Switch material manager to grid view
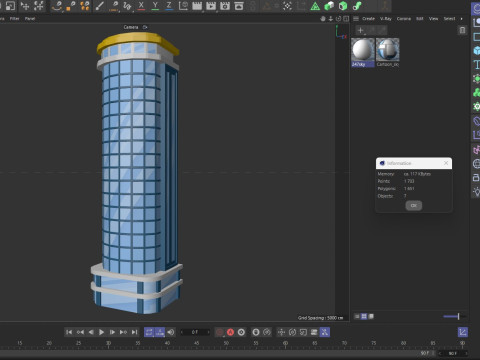Image resolution: width=480 pixels, height=360 pixels. pyautogui.click(x=364, y=316)
